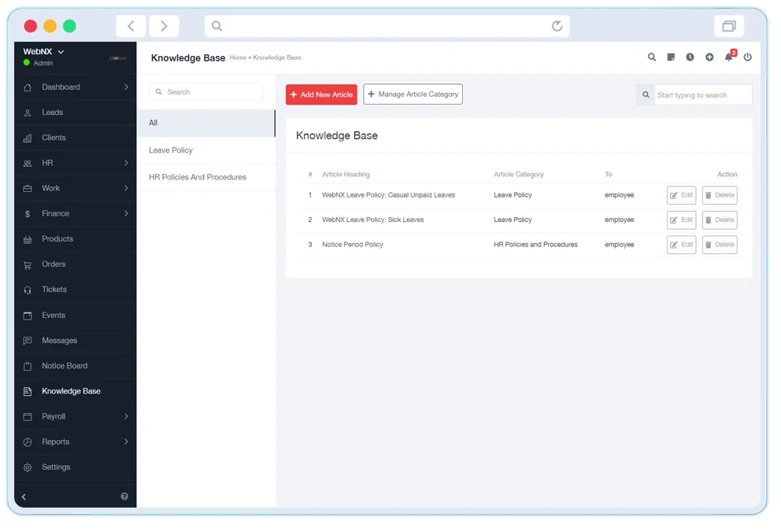Click 'Notice Period Policy' article heading

click(353, 245)
